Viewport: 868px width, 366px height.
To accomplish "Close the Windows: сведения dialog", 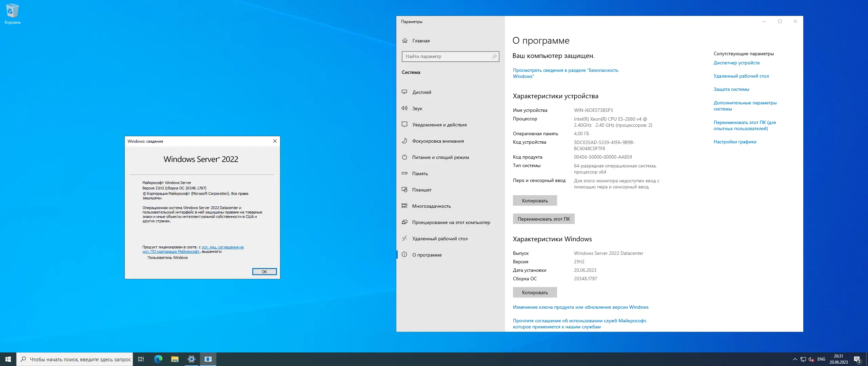I will point(275,141).
